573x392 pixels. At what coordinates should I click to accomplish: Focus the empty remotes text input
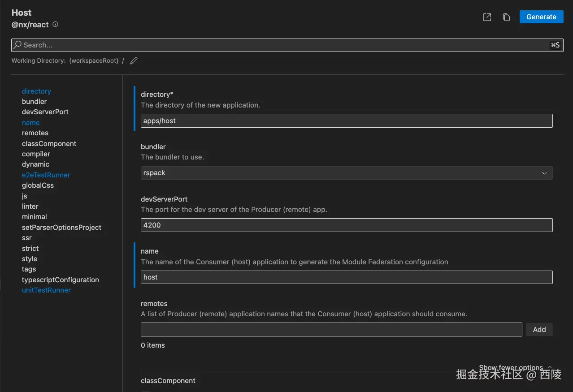[x=331, y=330]
